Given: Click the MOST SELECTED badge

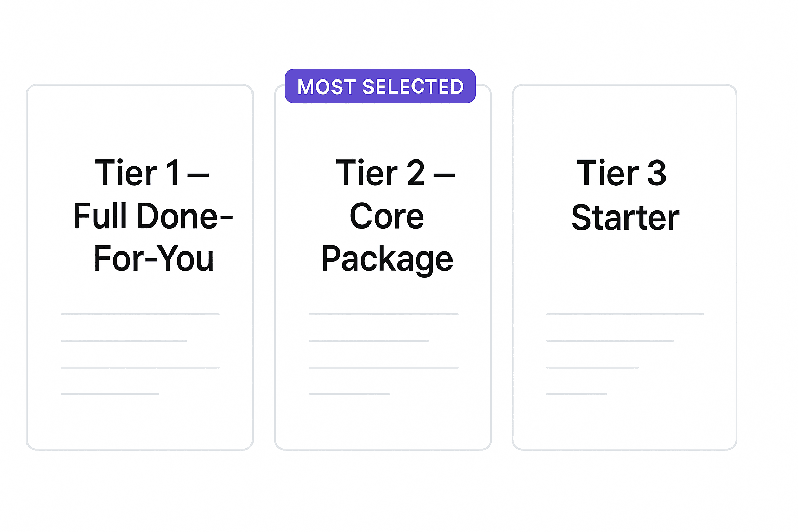Looking at the screenshot, I should coord(380,86).
